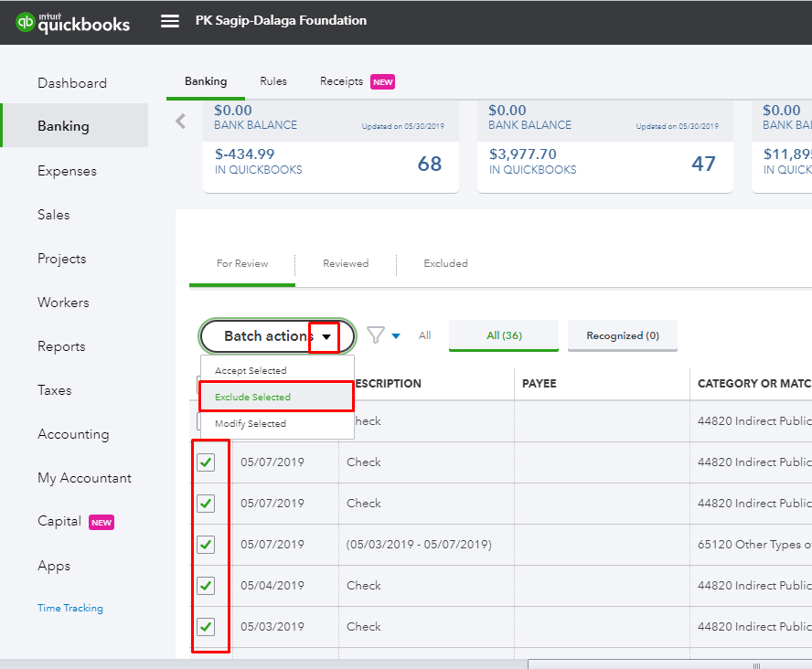
Task: Open the Rules tab
Action: (273, 81)
